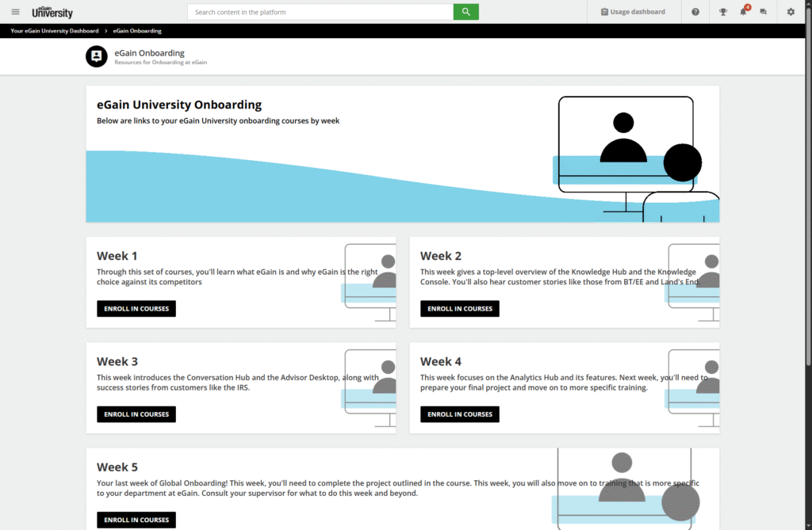Open the trophy achievements icon
Image resolution: width=812 pixels, height=530 pixels.
(722, 12)
